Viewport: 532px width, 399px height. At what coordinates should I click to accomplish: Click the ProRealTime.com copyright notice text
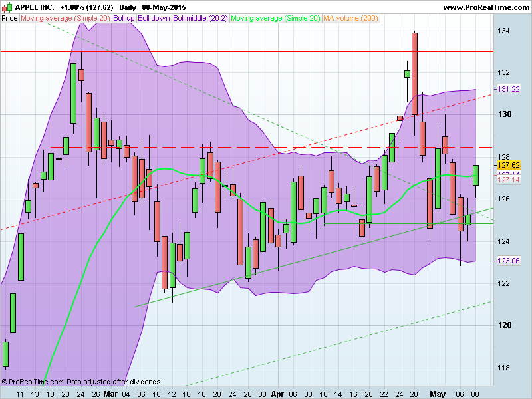80,382
